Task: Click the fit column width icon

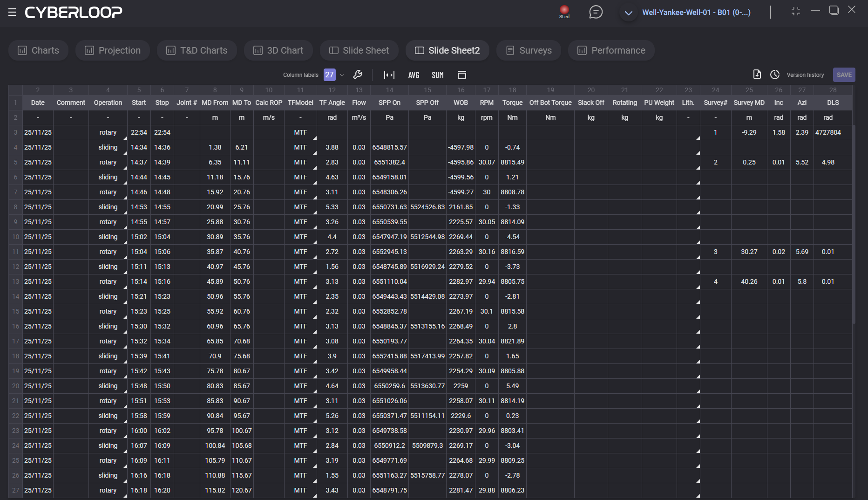Action: pos(389,75)
